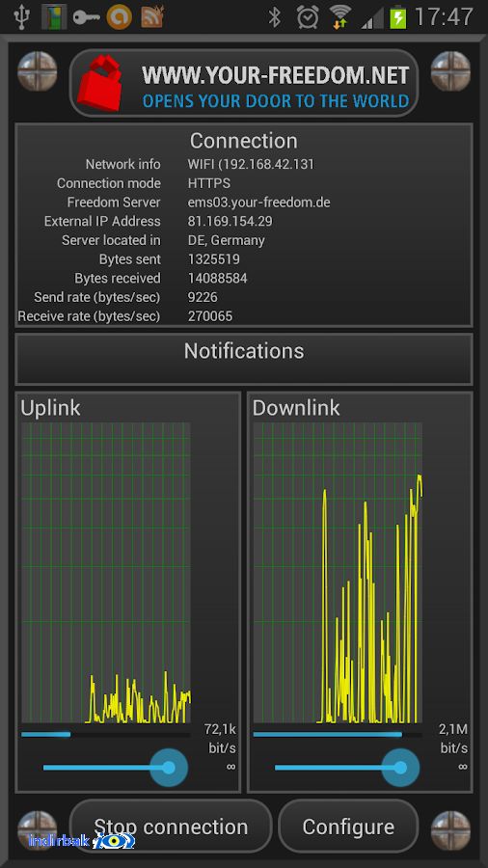Viewport: 488px width, 868px height.
Task: Tap the WiFi signal status icon
Action: pos(339,16)
